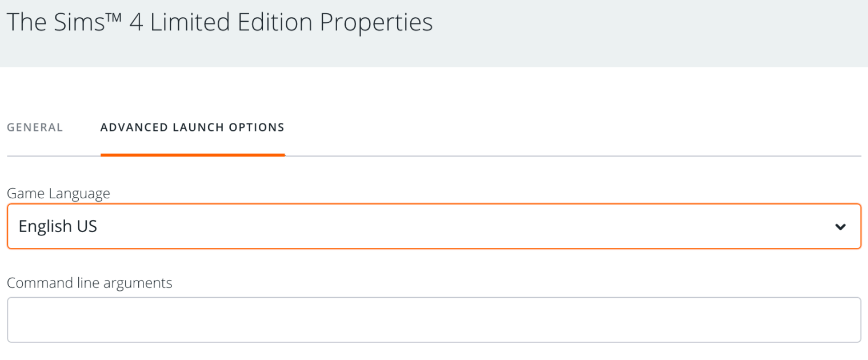
Task: Select the Advanced Launch Options tab
Action: coord(192,127)
